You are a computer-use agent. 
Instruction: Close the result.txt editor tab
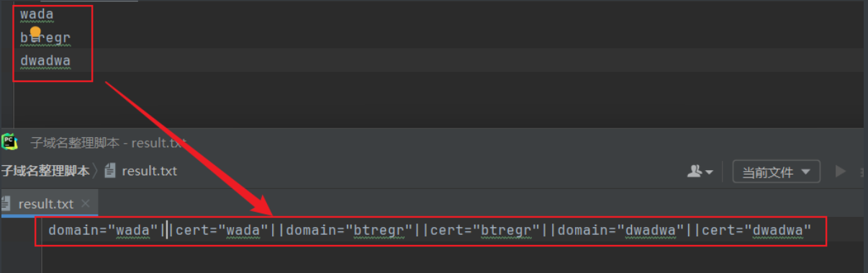86,204
